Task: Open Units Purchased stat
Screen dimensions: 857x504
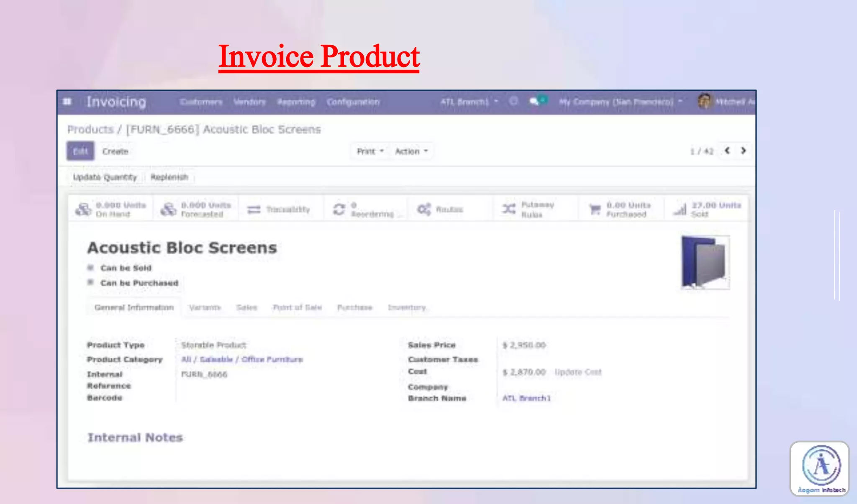Action: (621, 209)
